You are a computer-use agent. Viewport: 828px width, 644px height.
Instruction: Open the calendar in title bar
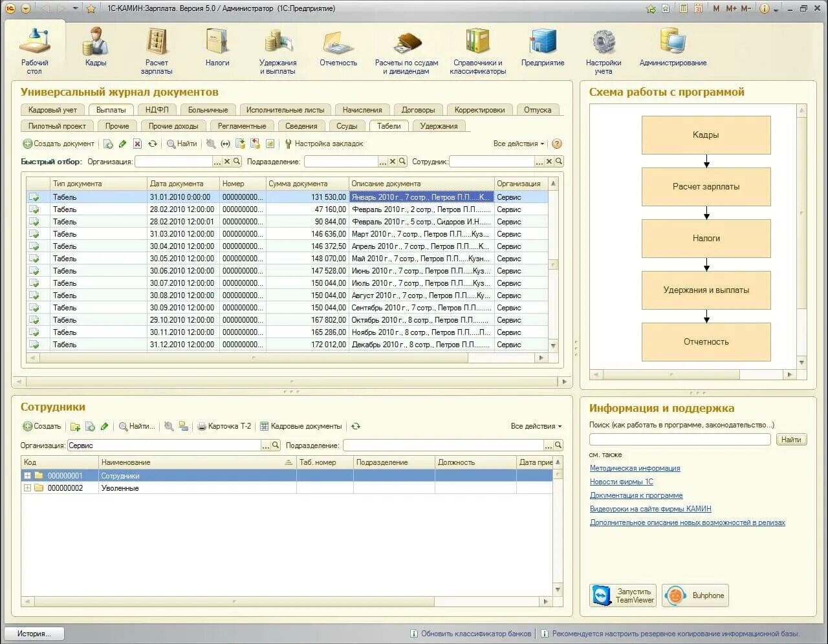pyautogui.click(x=699, y=8)
